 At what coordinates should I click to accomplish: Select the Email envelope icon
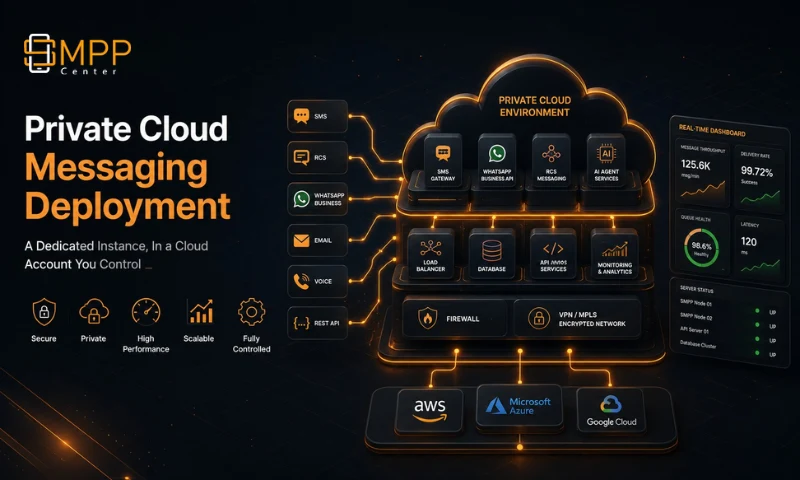click(302, 240)
